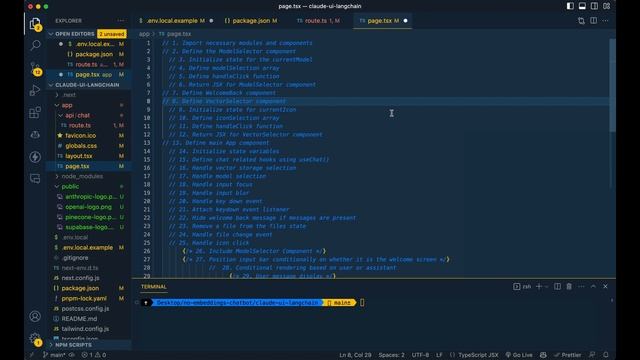Screen dimensions: 640x360
Task: Select the Terminal panel tab
Action: coord(153,287)
